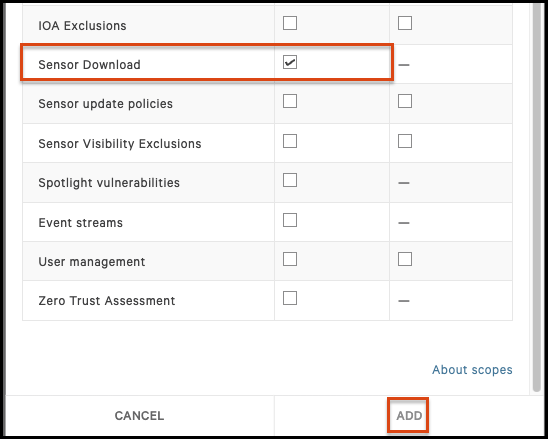The width and height of the screenshot is (548, 439).
Task: Click the CANCEL button
Action: click(x=139, y=416)
